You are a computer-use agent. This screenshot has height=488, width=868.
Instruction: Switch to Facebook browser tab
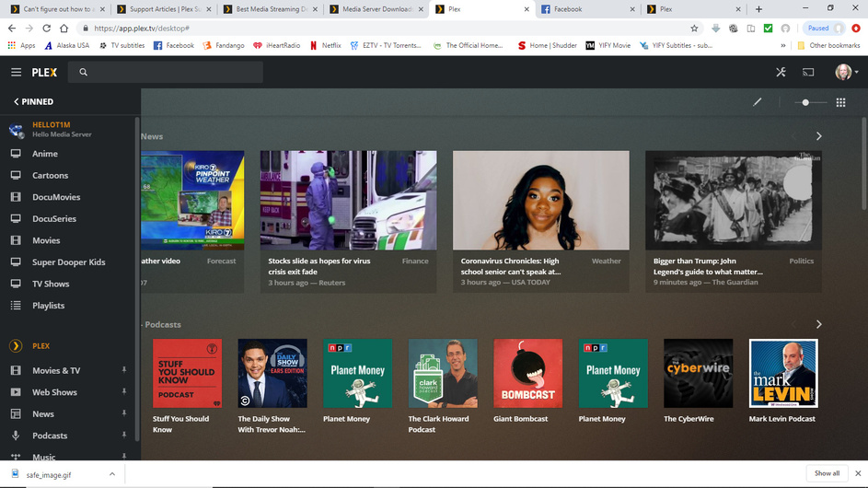click(586, 9)
